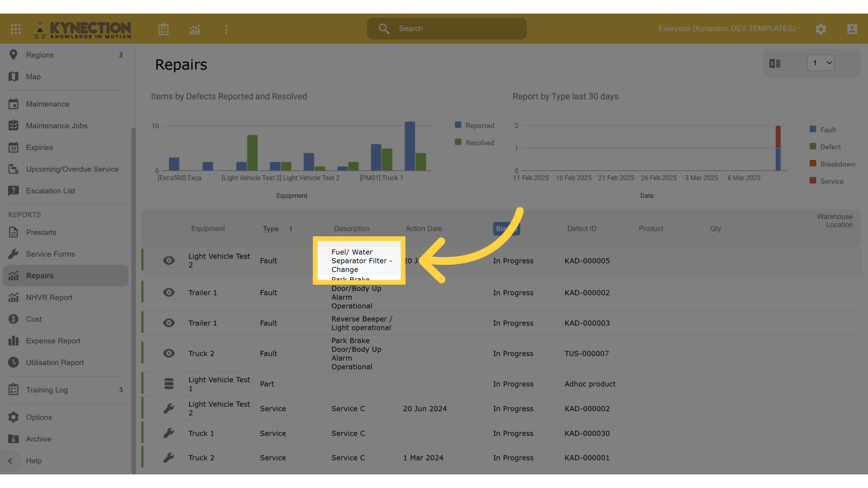
Task: Click the wrench icon for Light Vehicle Test 2 service
Action: tap(169, 409)
